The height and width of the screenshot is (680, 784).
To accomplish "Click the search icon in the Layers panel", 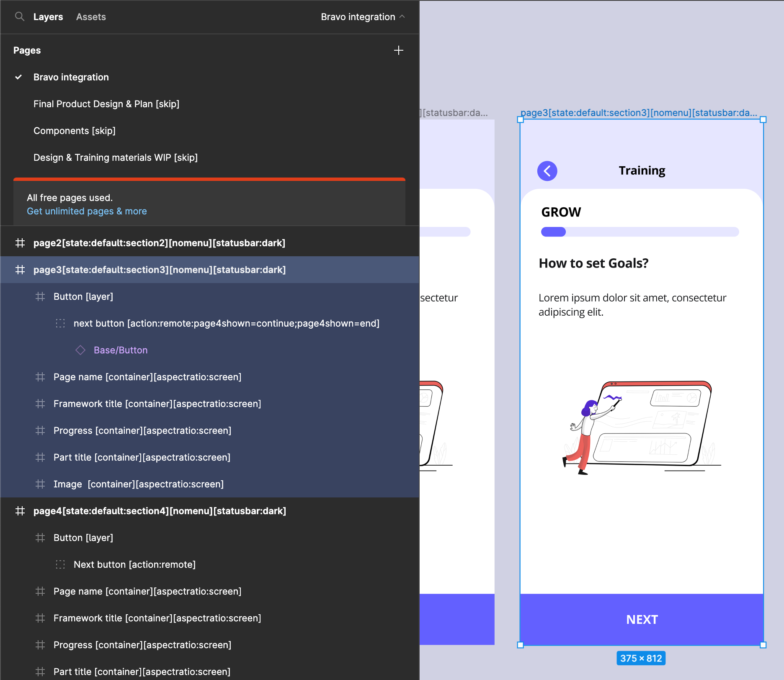I will 19,17.
